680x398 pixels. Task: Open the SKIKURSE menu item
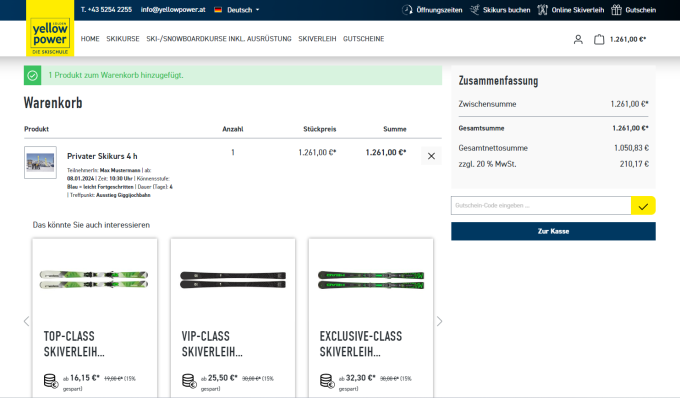click(123, 39)
